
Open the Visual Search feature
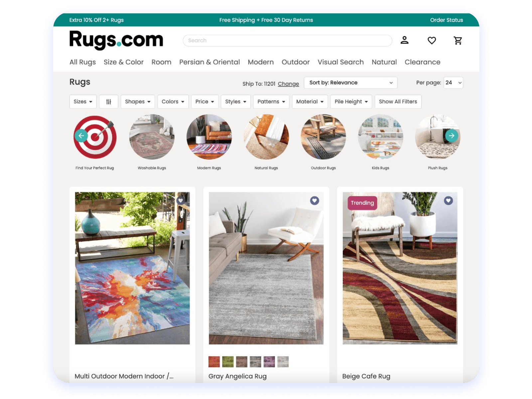[x=340, y=62]
